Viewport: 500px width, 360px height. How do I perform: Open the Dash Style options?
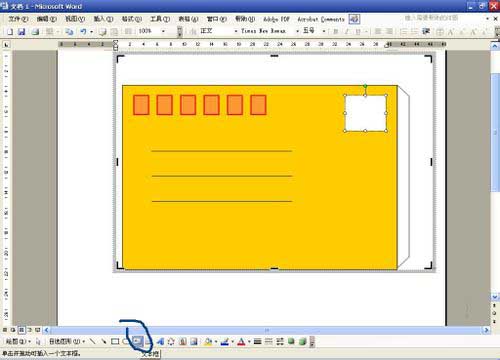click(x=269, y=341)
